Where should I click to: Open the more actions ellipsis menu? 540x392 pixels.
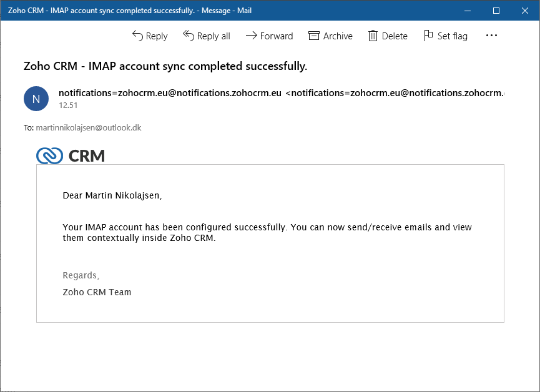[491, 36]
